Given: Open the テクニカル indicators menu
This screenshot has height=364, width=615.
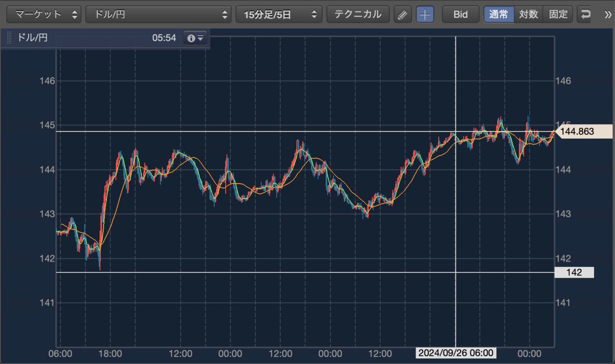Looking at the screenshot, I should (358, 14).
